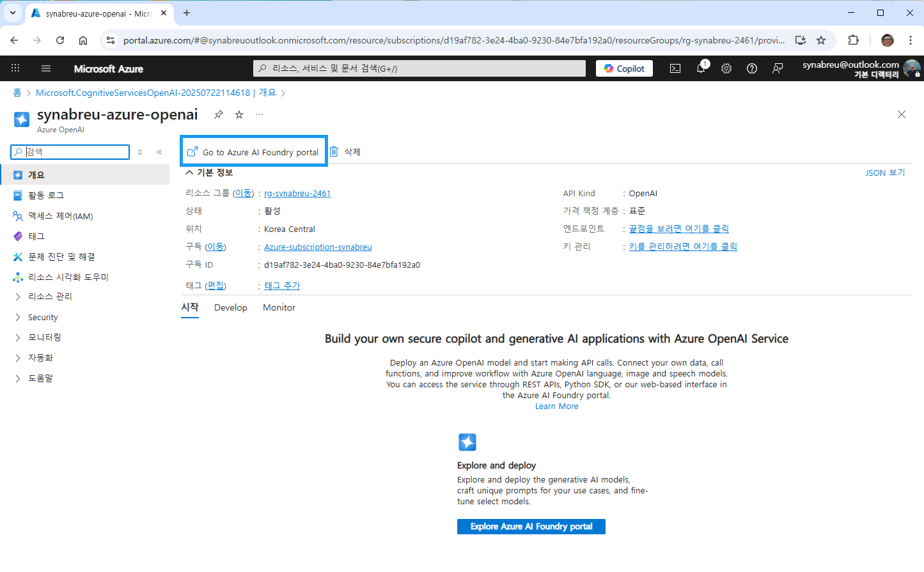Collapse the sidebar menu with double chevron

tap(159, 152)
